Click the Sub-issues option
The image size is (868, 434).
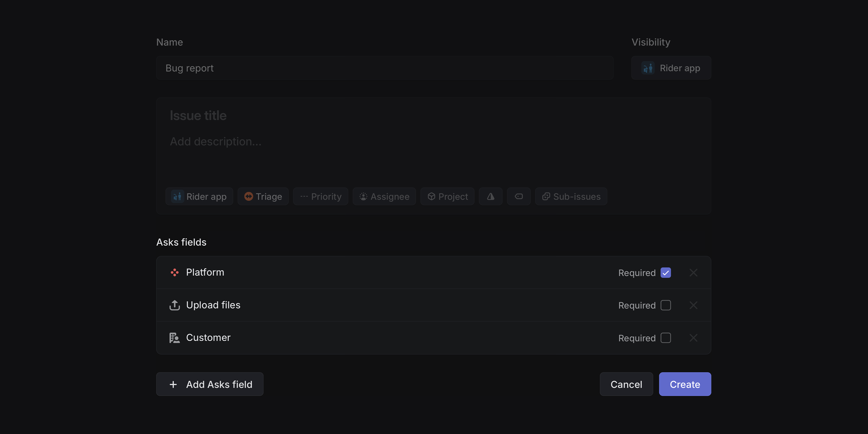[571, 197]
